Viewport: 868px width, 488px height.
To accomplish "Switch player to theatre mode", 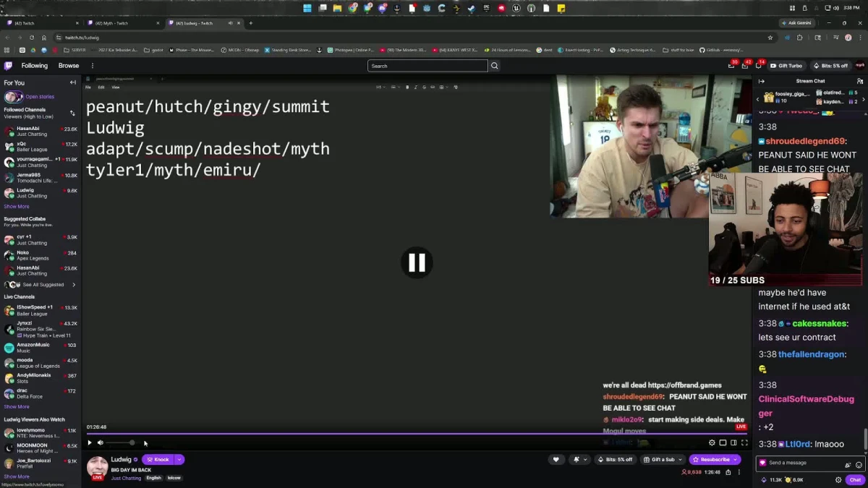I will click(x=733, y=442).
